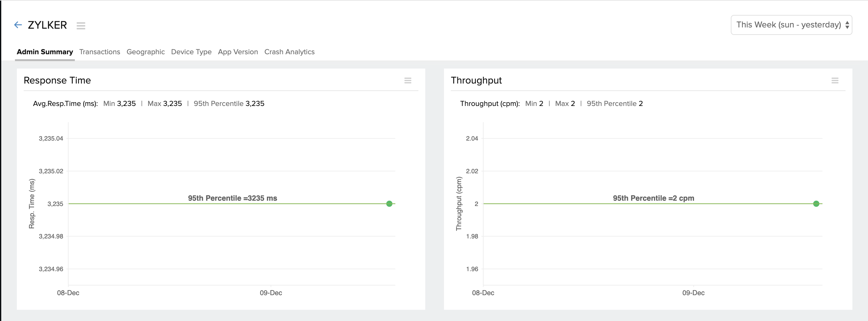Select the Admin Summary tab

click(45, 52)
